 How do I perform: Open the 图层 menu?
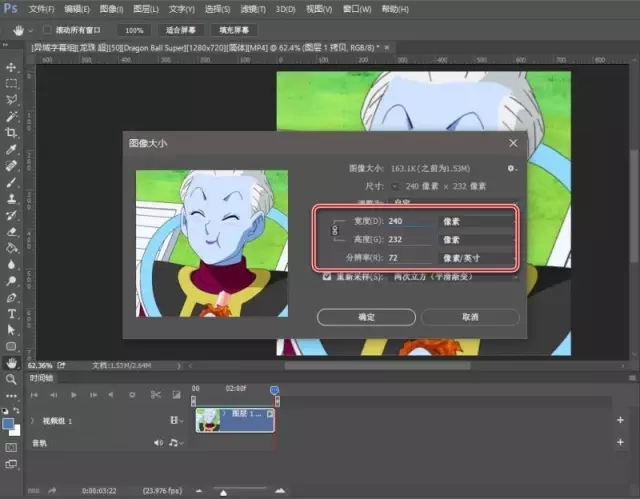(146, 9)
